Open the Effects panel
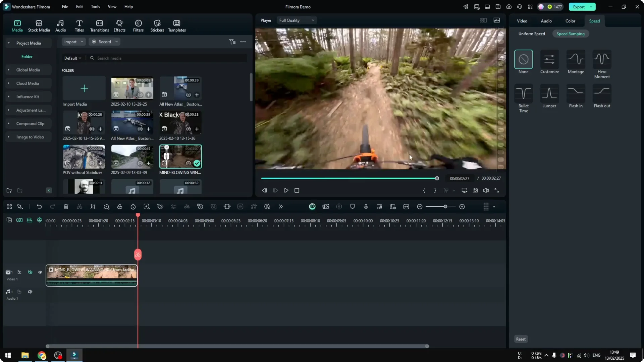This screenshot has width=644, height=362. (x=119, y=25)
